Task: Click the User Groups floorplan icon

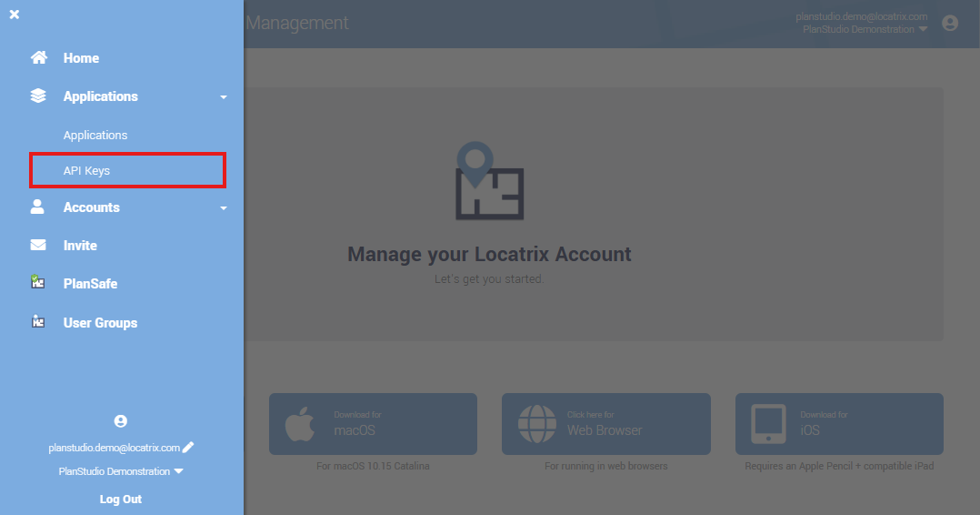Action: (x=38, y=321)
